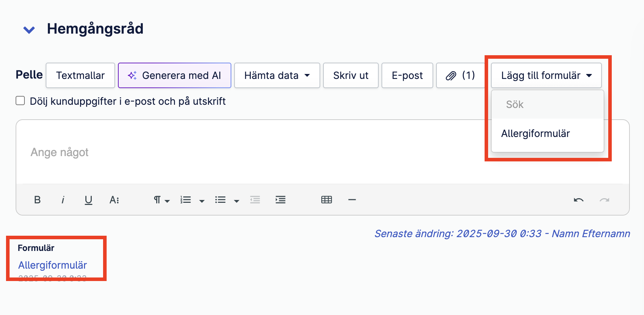
Task: Click the Sök search field
Action: pyautogui.click(x=548, y=104)
